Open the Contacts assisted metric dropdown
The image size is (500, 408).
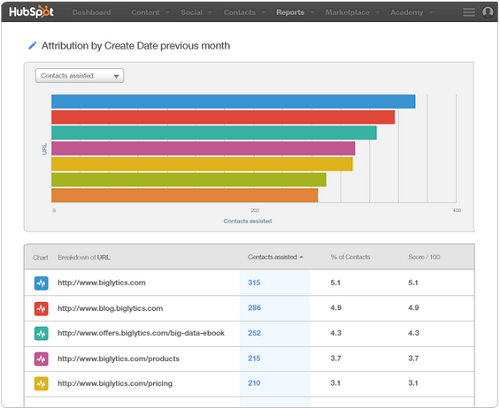click(79, 76)
